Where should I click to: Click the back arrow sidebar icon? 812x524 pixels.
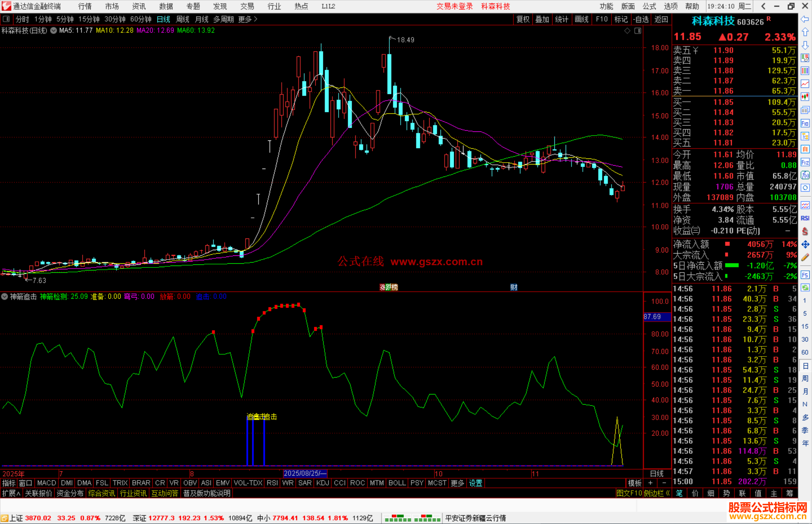805,19
